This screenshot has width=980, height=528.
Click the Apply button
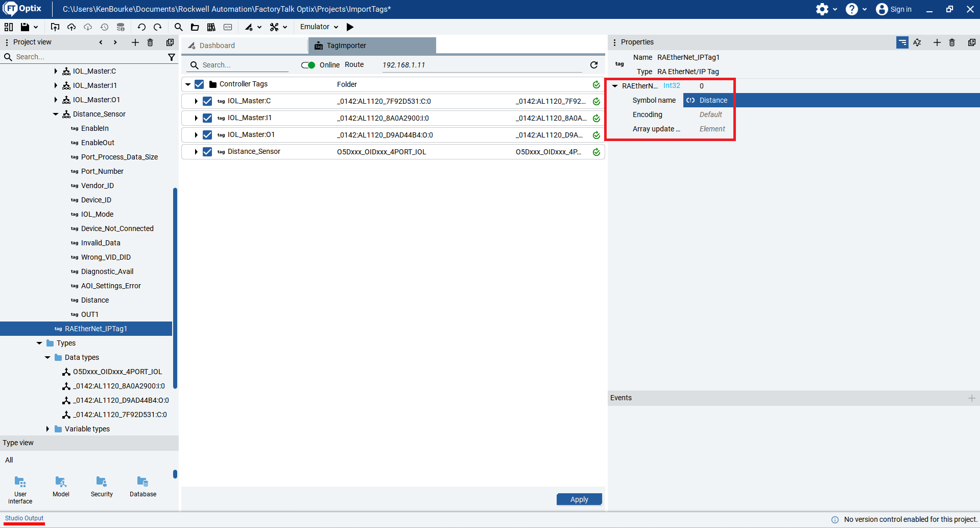579,499
